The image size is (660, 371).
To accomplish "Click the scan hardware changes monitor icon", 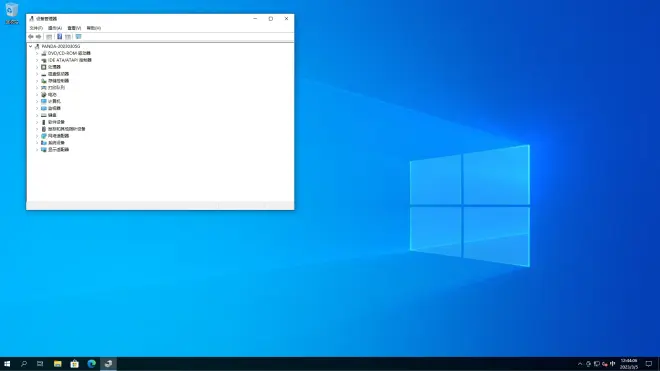I will [78, 37].
